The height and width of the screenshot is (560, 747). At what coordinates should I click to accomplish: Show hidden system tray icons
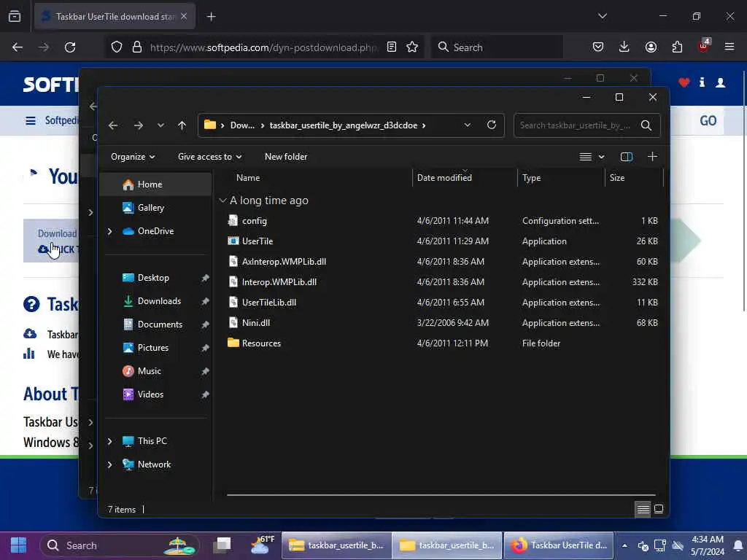624,545
